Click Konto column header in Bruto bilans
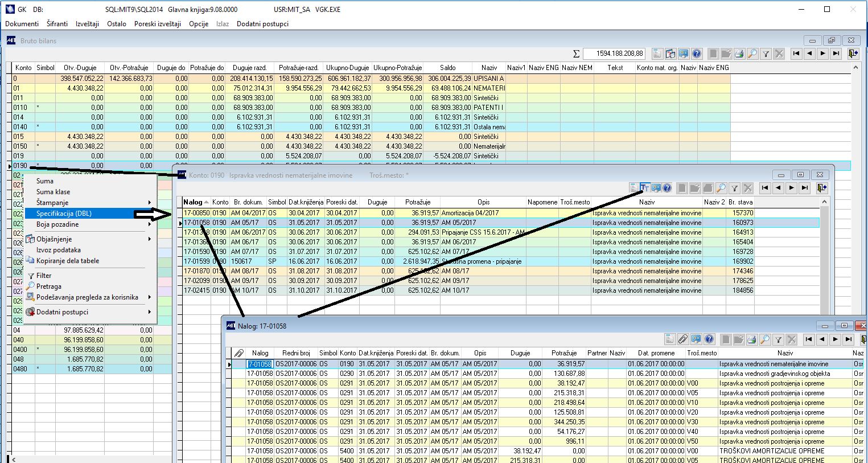Screen dimensions: 868x463 pos(23,68)
